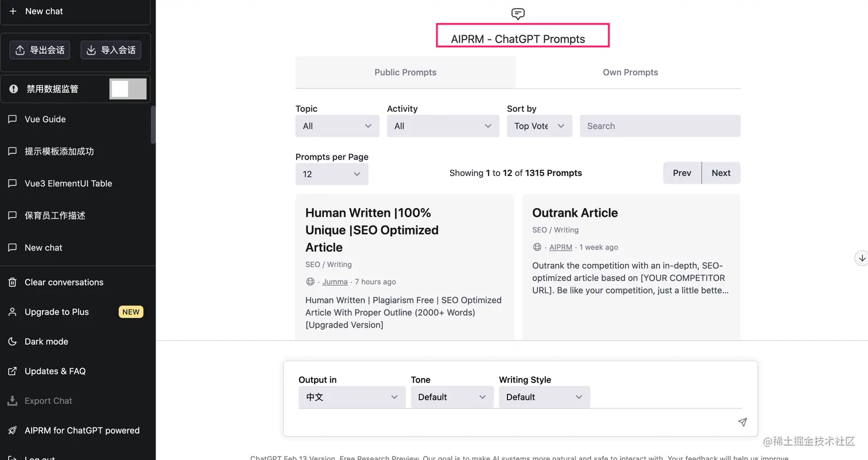Go to previous page with Prev button
Viewport: 868px width, 460px height.
click(682, 173)
